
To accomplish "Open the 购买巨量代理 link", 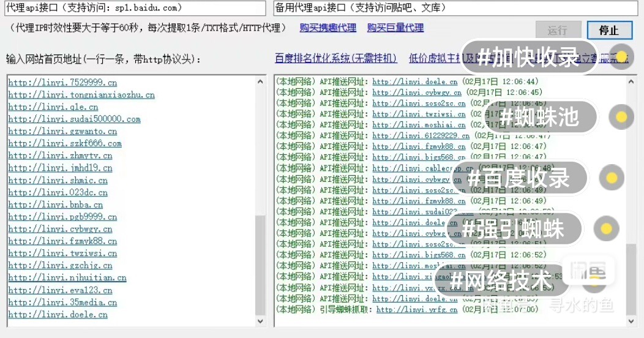I will [395, 28].
